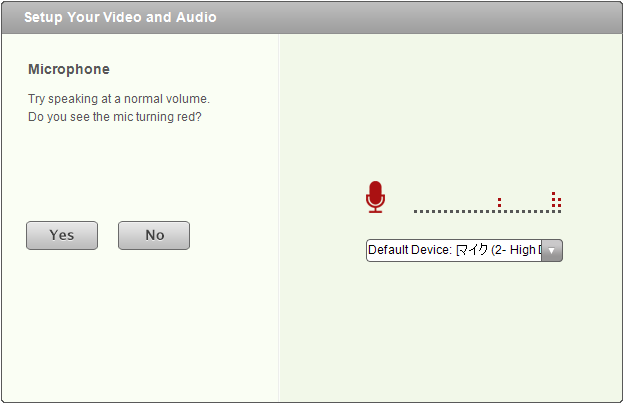Click the stand base of the microphone icon

coord(375,211)
